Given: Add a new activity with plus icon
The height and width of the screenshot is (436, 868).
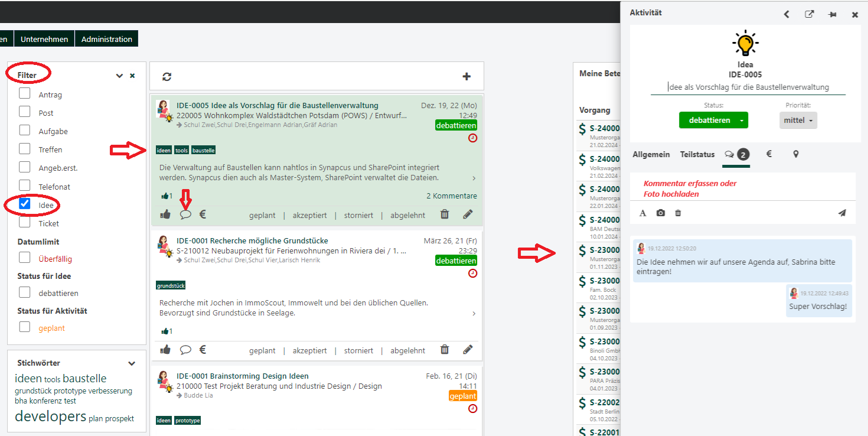Looking at the screenshot, I should (466, 76).
